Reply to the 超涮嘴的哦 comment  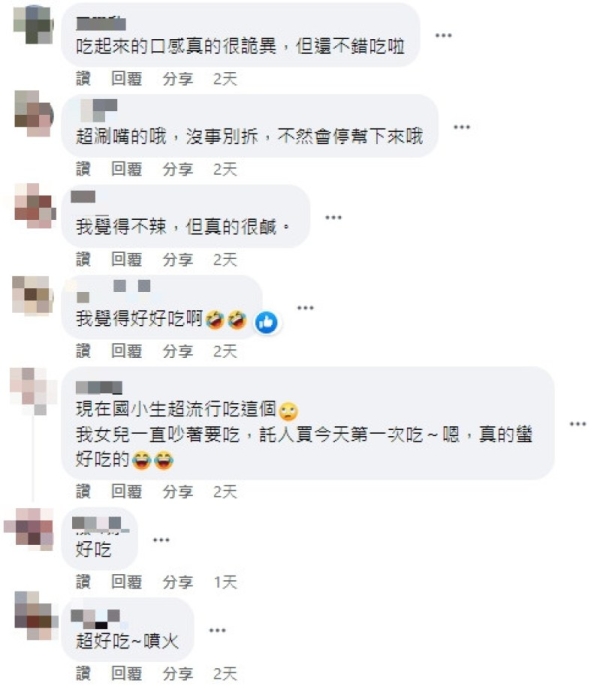tap(127, 169)
